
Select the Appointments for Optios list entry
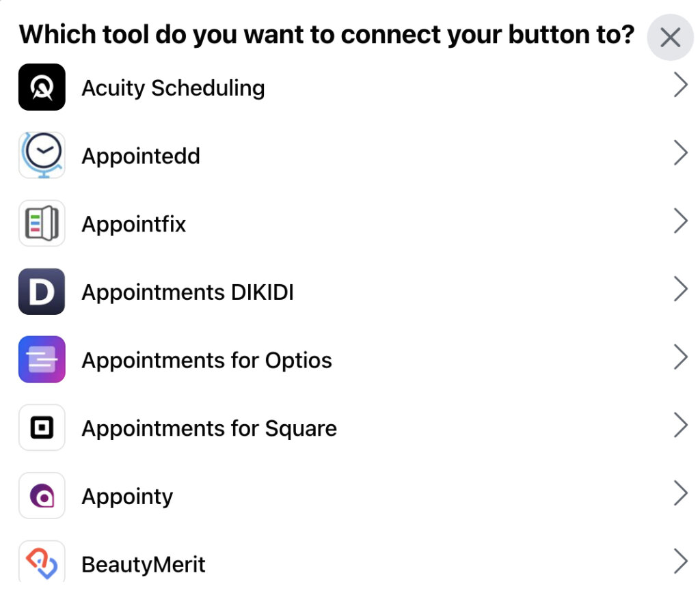point(206,360)
